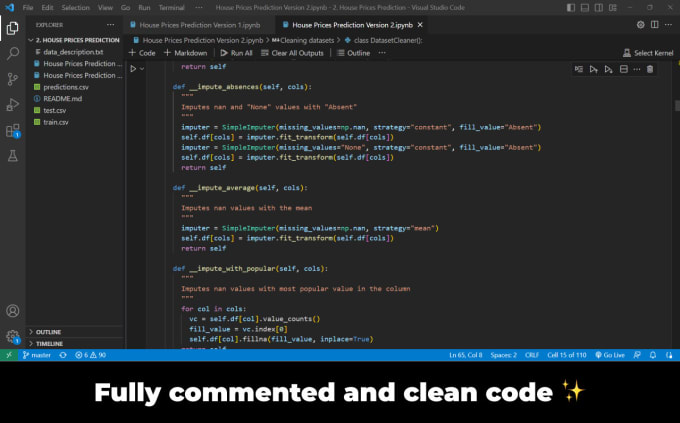Open the File menu

(x=28, y=7)
